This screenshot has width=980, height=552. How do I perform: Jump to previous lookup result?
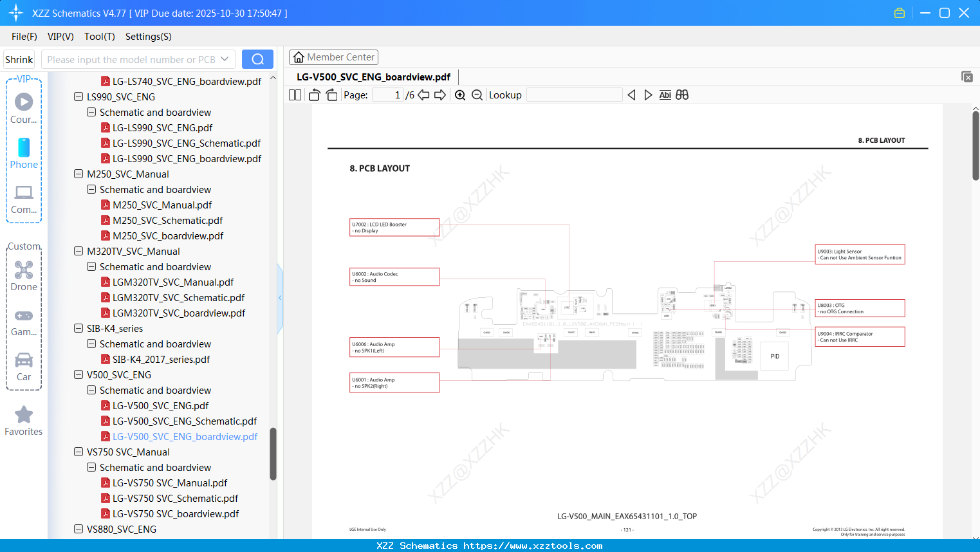tap(631, 95)
